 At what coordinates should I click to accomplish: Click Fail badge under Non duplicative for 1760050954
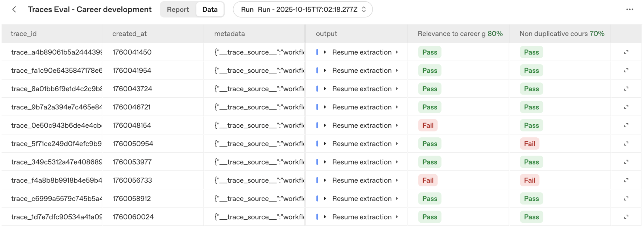point(529,144)
